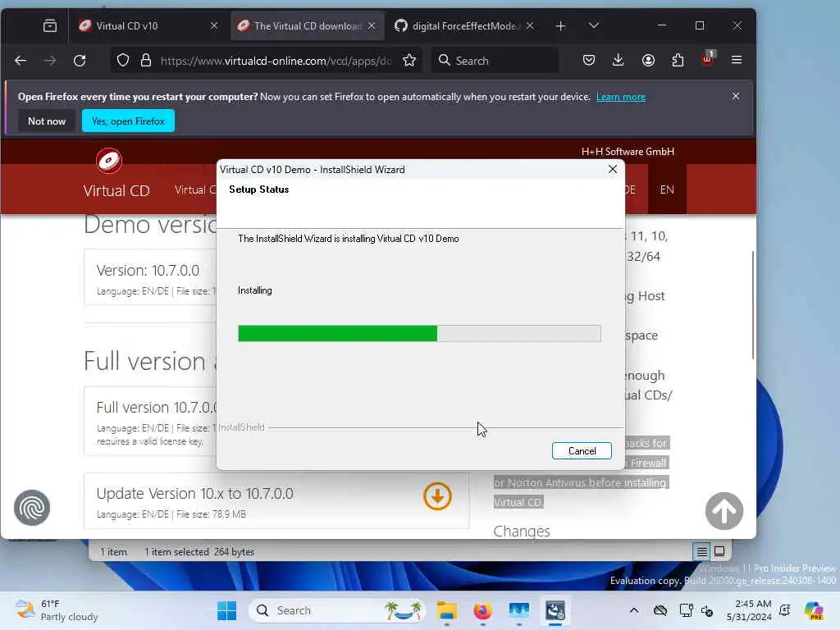Viewport: 840px width, 630px height.
Task: Switch website language to EN
Action: (x=667, y=189)
